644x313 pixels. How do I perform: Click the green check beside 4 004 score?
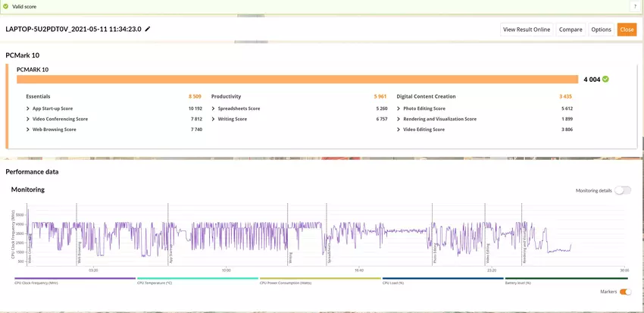(x=605, y=79)
